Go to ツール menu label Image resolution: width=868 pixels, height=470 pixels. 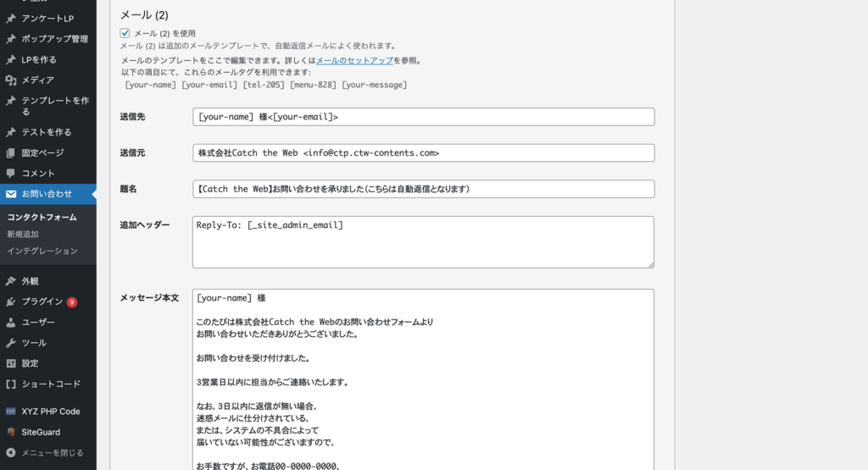(34, 343)
